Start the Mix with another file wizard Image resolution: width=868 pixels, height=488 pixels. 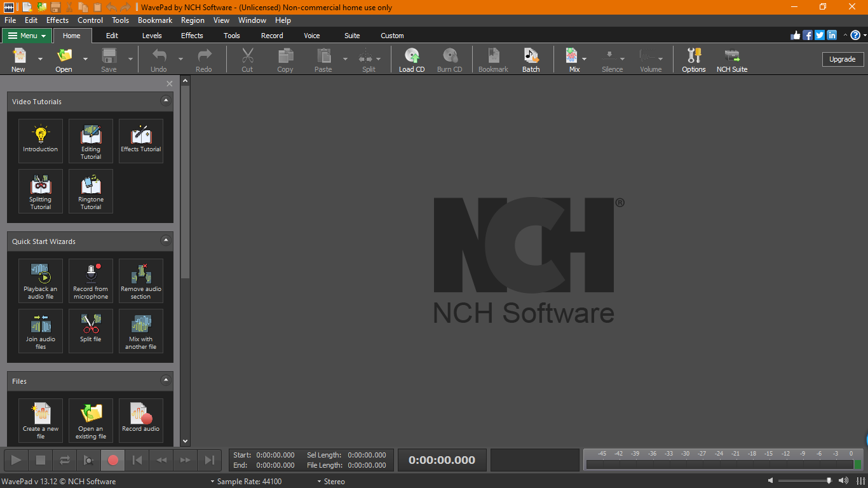(x=141, y=331)
